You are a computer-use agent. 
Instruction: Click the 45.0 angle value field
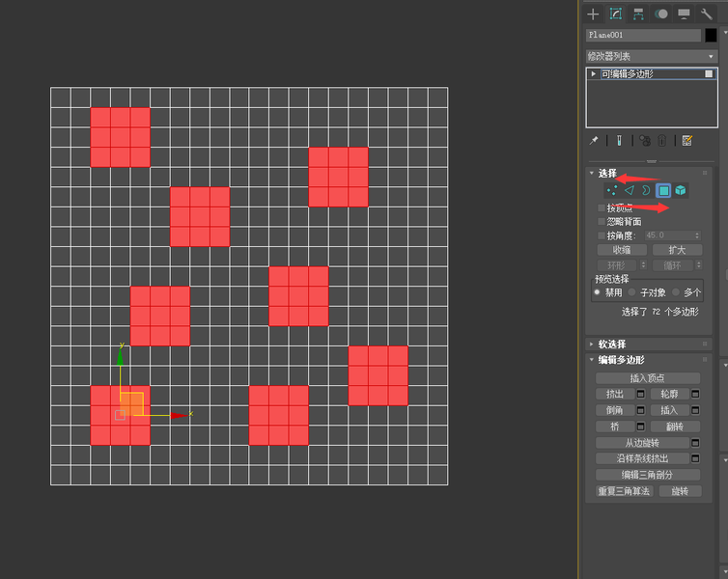(x=669, y=235)
